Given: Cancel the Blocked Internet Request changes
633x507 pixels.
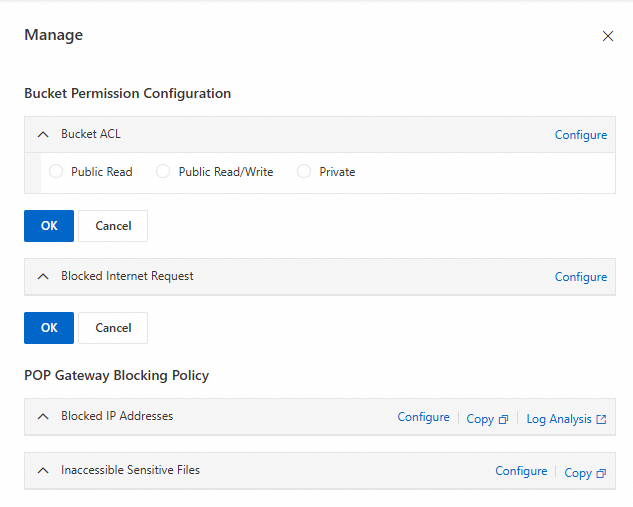Looking at the screenshot, I should pyautogui.click(x=113, y=328).
